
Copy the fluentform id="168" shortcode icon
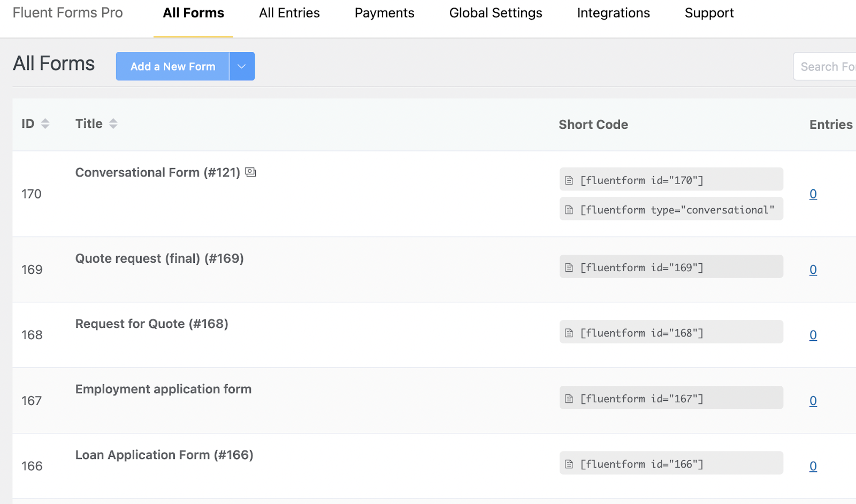click(569, 333)
